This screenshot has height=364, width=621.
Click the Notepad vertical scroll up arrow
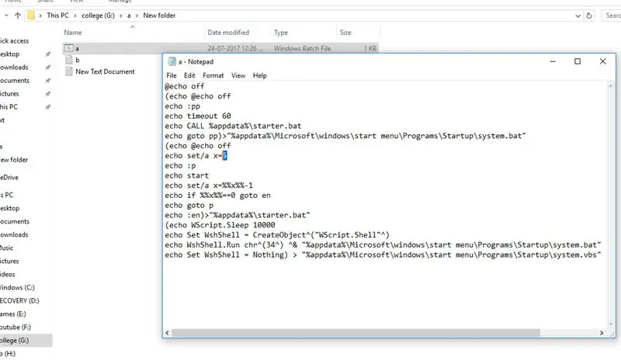pos(611,86)
